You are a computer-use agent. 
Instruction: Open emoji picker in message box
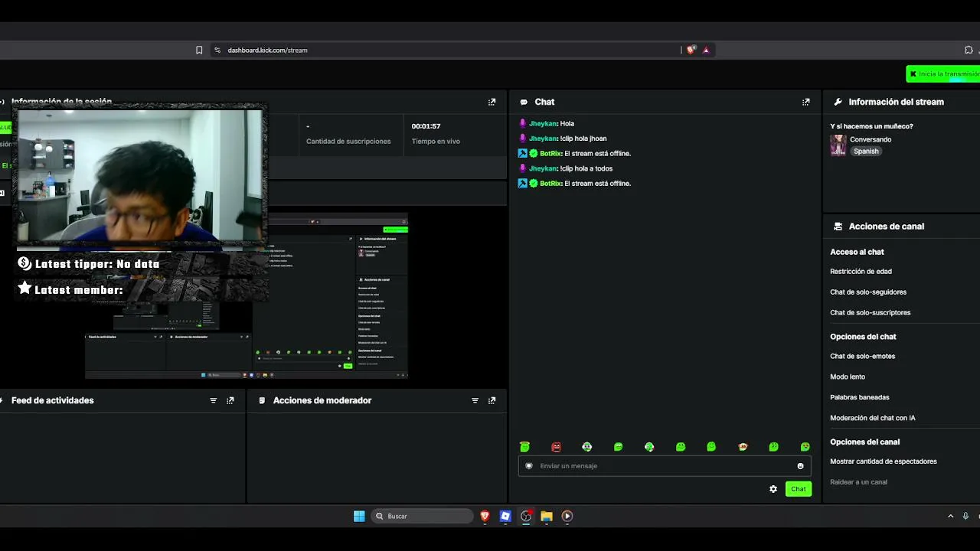801,466
